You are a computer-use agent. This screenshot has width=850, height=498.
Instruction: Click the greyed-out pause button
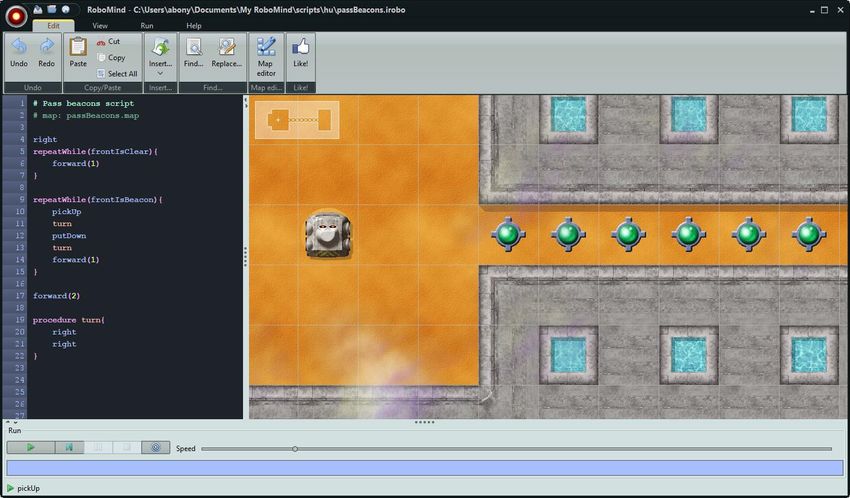(98, 448)
